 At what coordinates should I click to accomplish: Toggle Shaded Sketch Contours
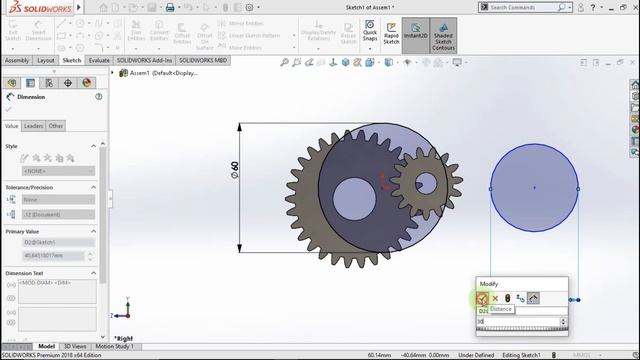pos(443,36)
